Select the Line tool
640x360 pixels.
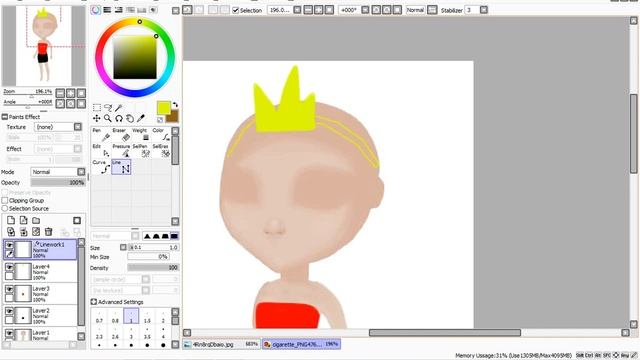(121, 167)
